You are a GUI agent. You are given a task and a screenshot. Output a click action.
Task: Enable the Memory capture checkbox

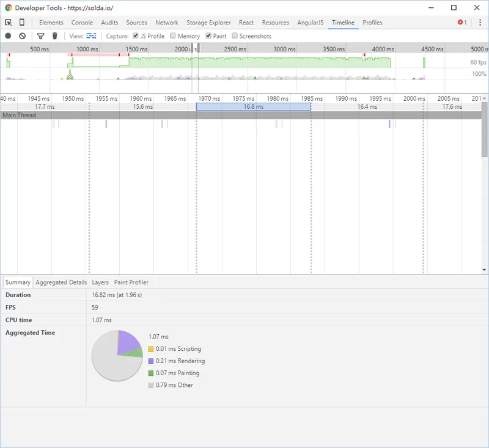tap(173, 36)
